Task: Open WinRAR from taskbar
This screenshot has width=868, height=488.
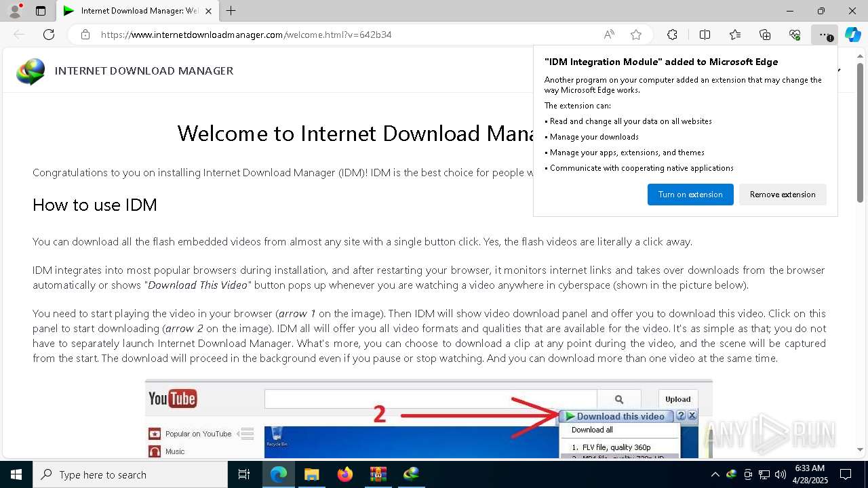Action: 378,474
